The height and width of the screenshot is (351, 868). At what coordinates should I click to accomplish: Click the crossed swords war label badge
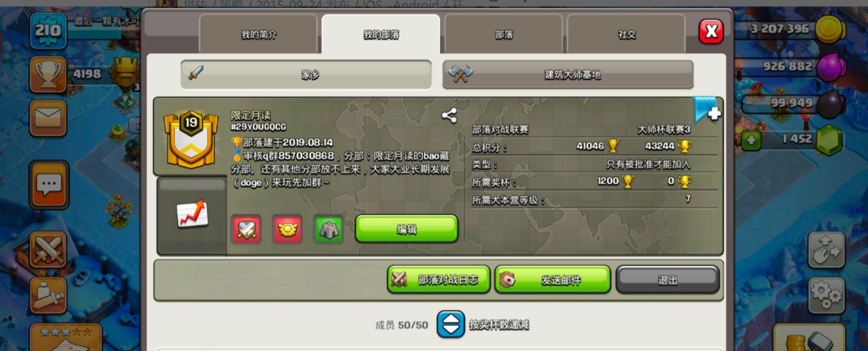point(246,229)
